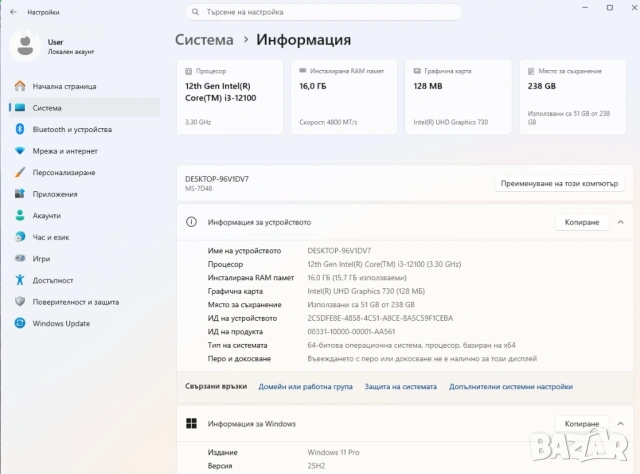Click the Windows logo icon by Информация за Windows
The height and width of the screenshot is (474, 640).
coord(191,423)
